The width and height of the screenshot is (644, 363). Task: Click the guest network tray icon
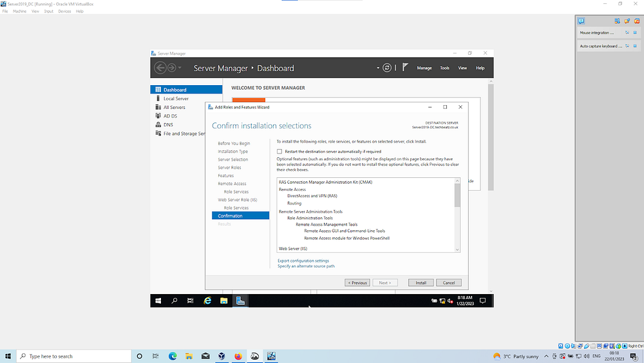point(442,301)
